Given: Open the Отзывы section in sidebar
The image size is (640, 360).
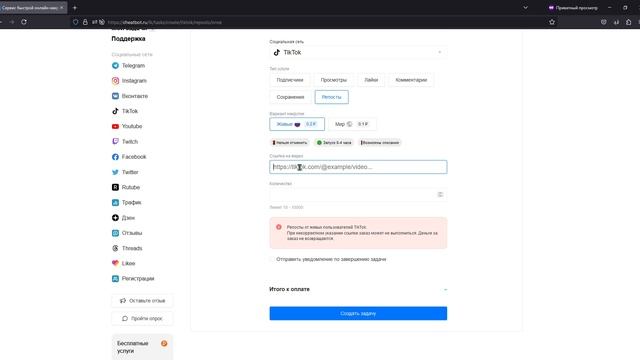Looking at the screenshot, I should click(127, 233).
